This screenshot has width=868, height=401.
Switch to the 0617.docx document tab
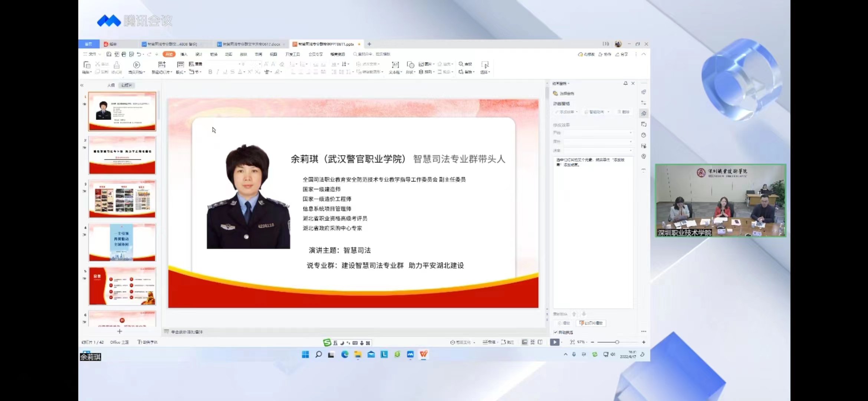[x=251, y=44]
